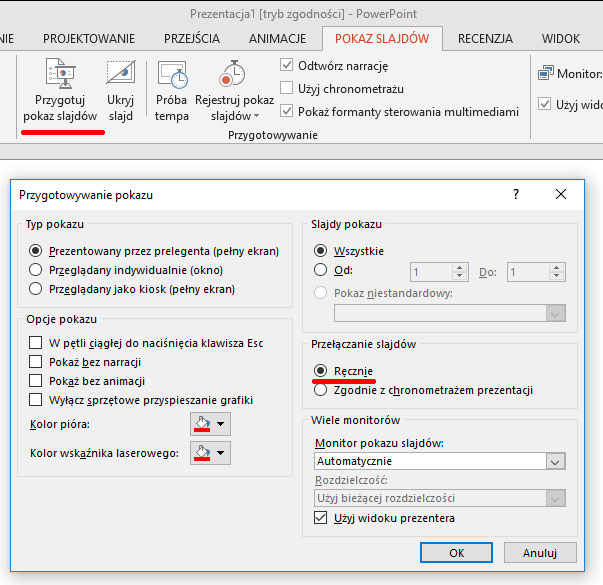Increase Od value with up spinner
The image size is (603, 585).
pyautogui.click(x=460, y=268)
